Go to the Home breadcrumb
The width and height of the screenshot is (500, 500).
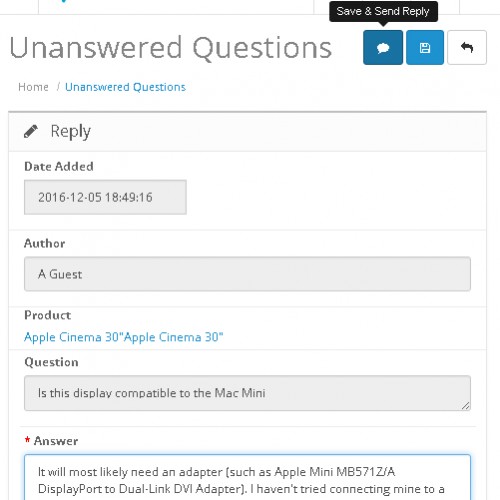click(33, 87)
